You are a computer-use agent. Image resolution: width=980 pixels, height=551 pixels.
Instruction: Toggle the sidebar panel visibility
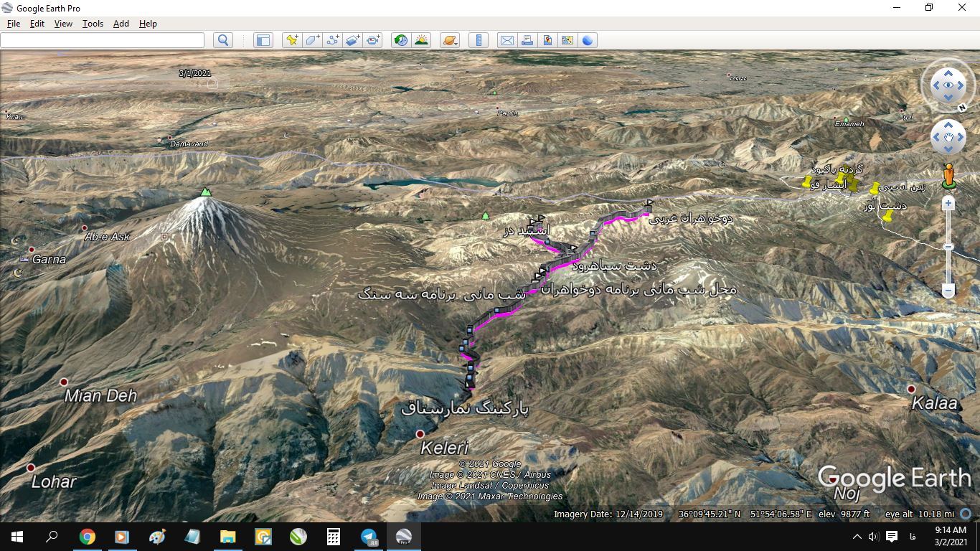click(x=263, y=40)
